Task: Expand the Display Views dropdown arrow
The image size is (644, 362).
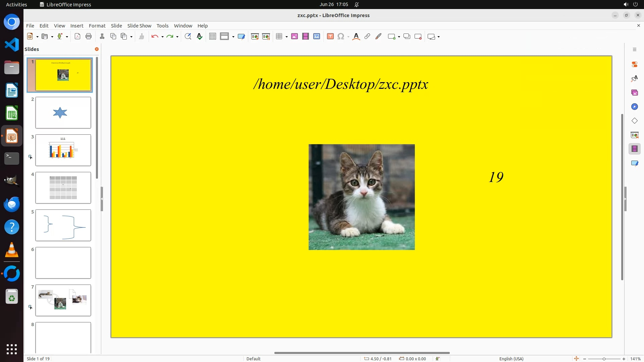Action: 233,37
